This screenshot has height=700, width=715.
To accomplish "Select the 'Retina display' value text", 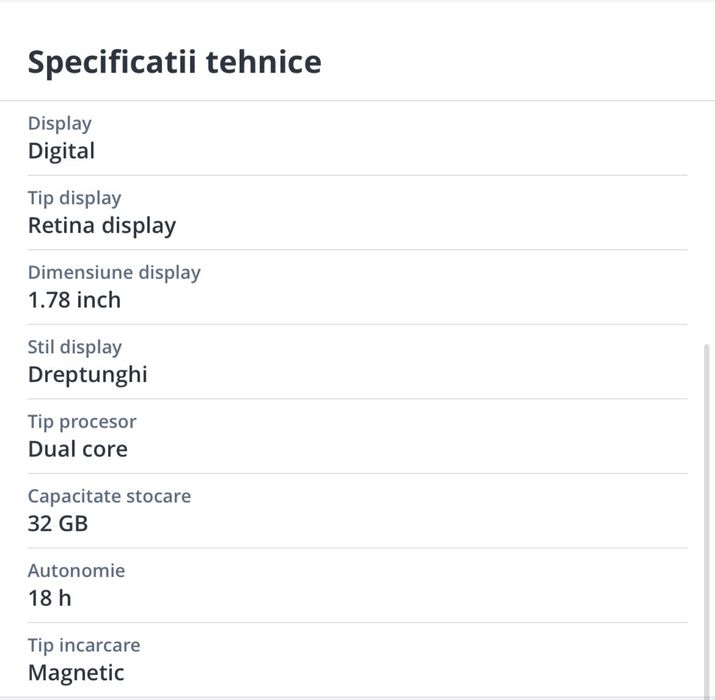I will (x=101, y=225).
